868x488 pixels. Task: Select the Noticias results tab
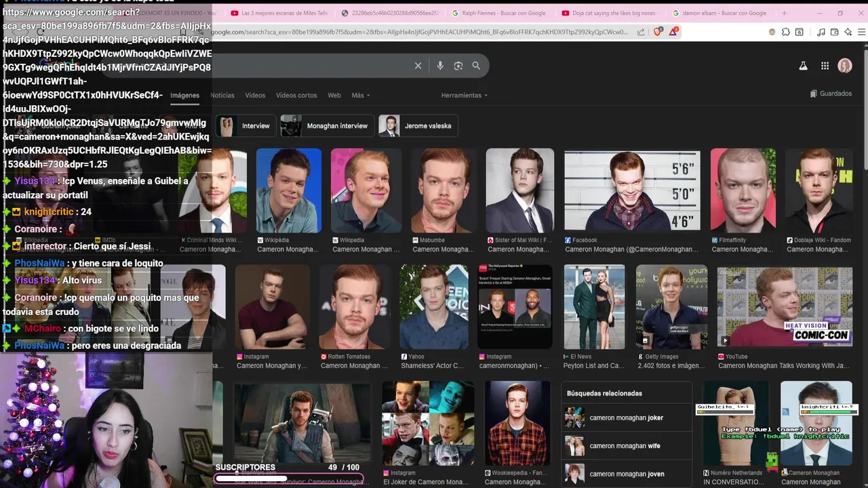pos(222,96)
